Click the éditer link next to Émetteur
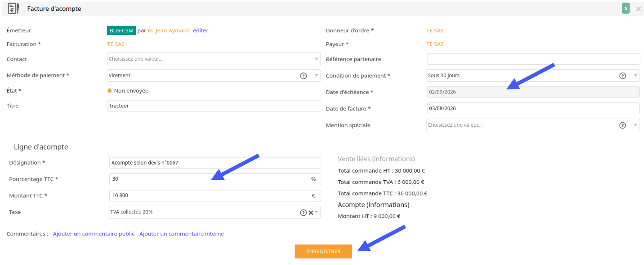 point(201,30)
